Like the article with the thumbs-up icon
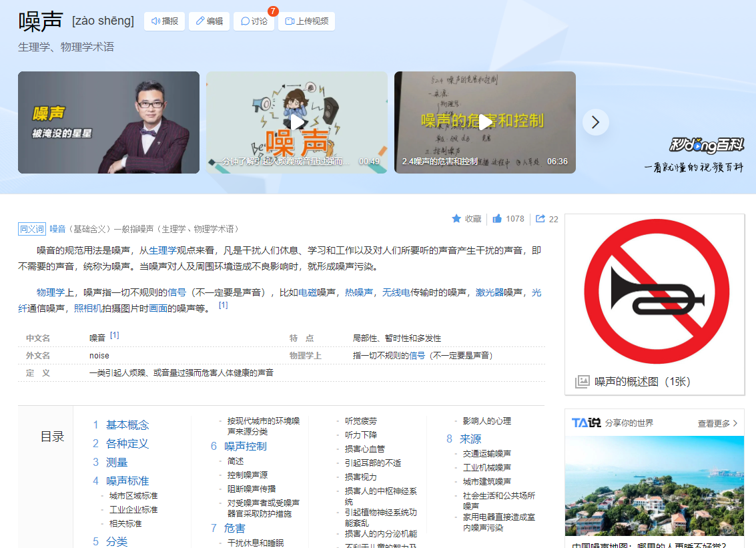The image size is (756, 548). (x=497, y=218)
